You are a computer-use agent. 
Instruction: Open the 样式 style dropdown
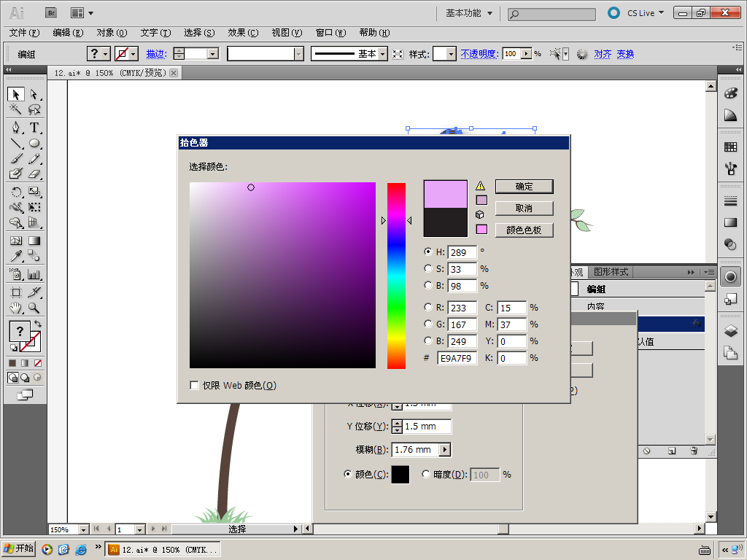(x=451, y=54)
